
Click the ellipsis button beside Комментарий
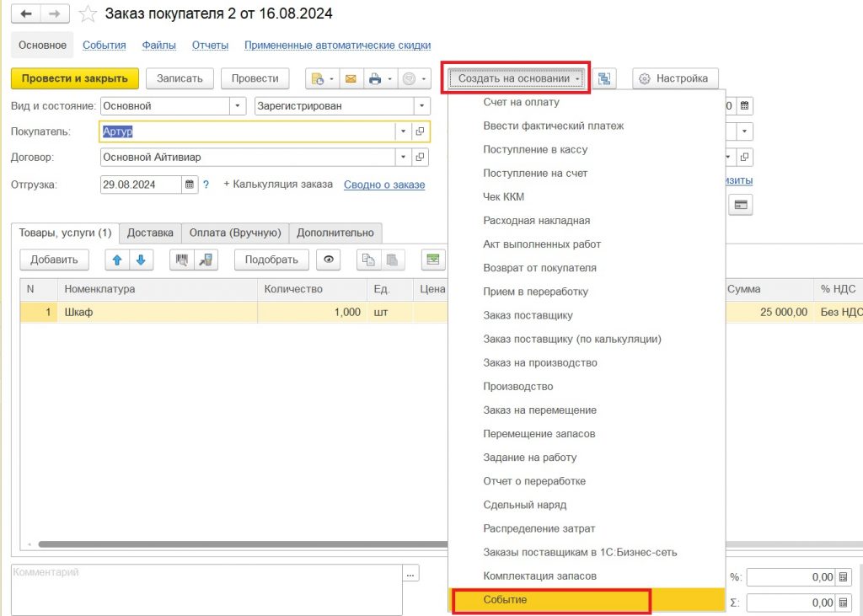coord(410,574)
